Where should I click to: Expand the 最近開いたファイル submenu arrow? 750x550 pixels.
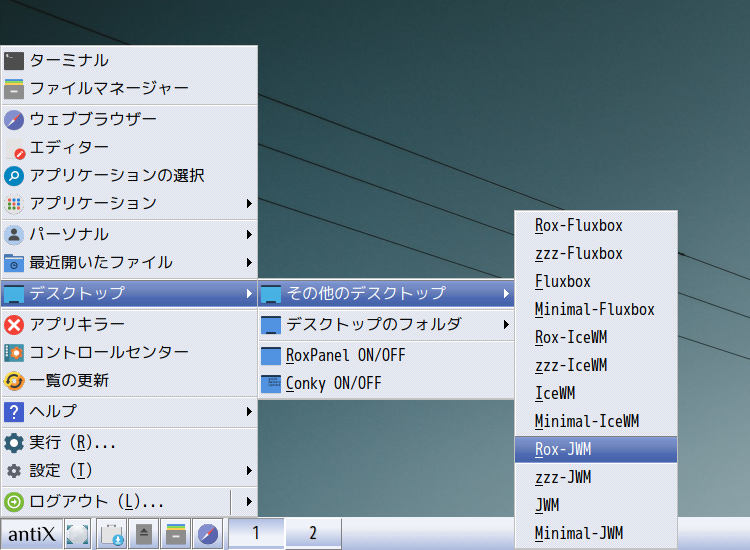[x=249, y=263]
